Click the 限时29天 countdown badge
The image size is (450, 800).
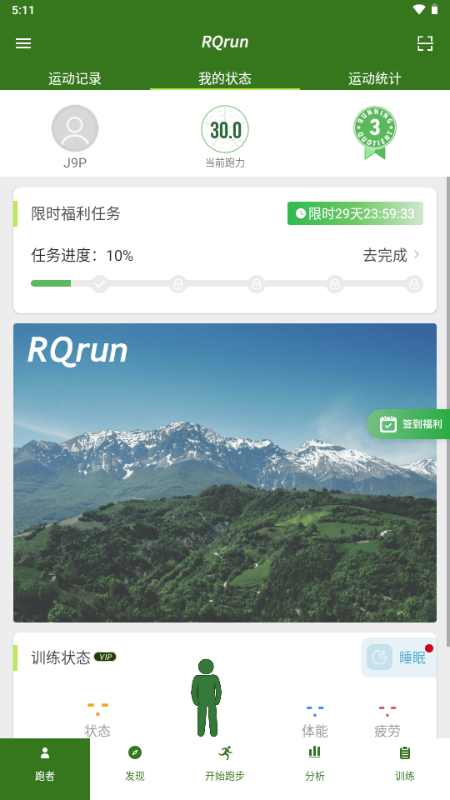click(355, 213)
